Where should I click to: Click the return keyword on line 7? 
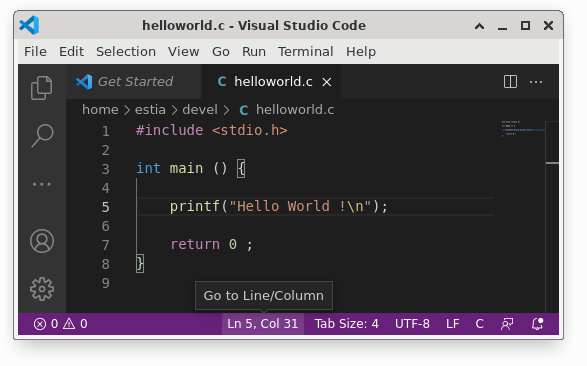click(195, 244)
